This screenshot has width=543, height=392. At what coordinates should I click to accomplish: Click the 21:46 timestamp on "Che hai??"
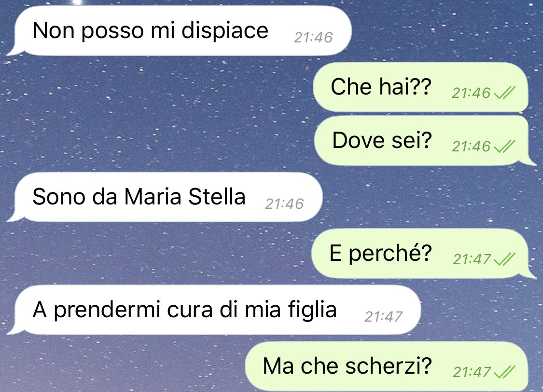click(471, 93)
